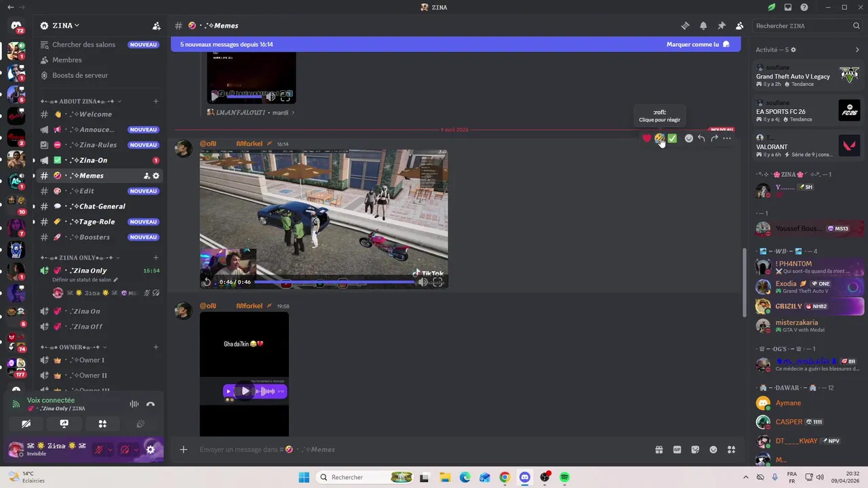Image resolution: width=868 pixels, height=488 pixels.
Task: Disconnect from the voice channel
Action: pos(151,405)
